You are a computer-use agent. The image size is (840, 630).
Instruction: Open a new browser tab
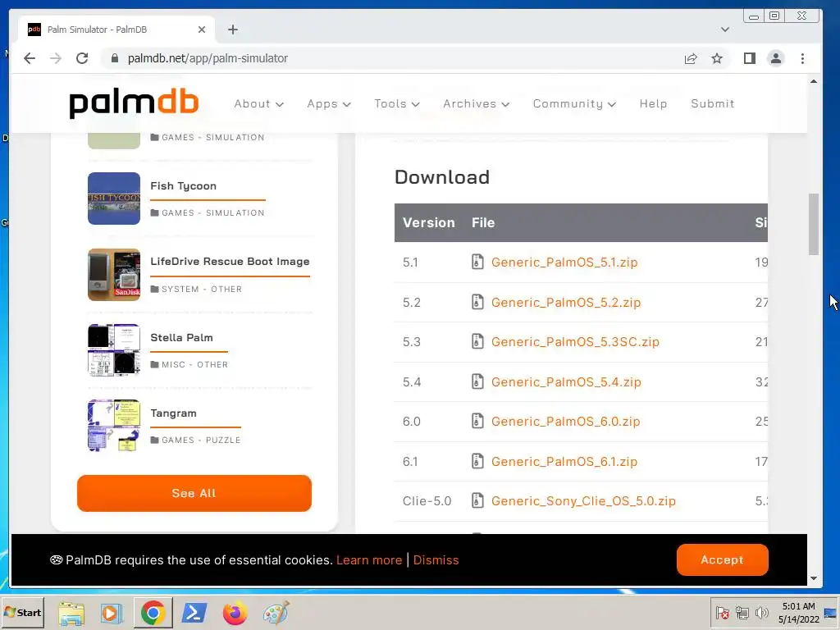pyautogui.click(x=232, y=30)
